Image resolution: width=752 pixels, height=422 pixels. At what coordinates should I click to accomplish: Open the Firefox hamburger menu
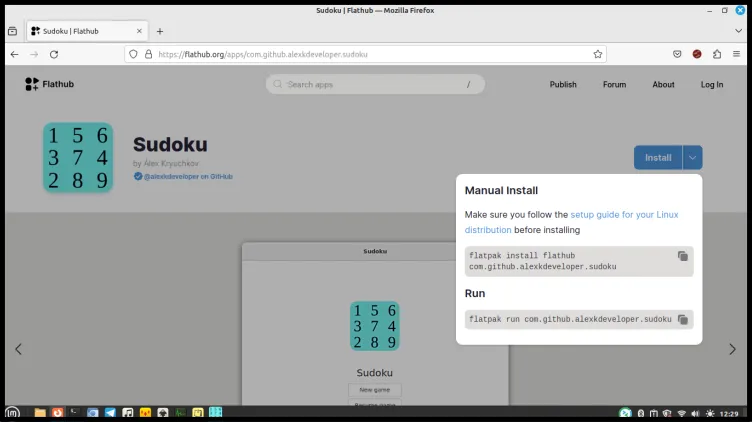(x=736, y=54)
